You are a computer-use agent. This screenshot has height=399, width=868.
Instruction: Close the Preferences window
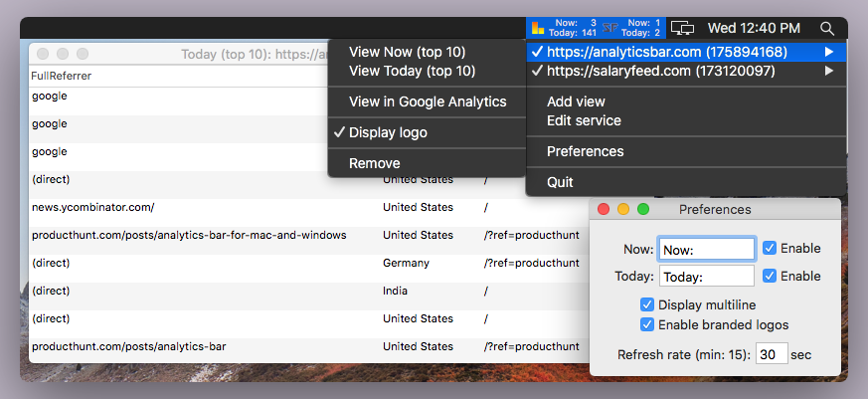coord(604,210)
